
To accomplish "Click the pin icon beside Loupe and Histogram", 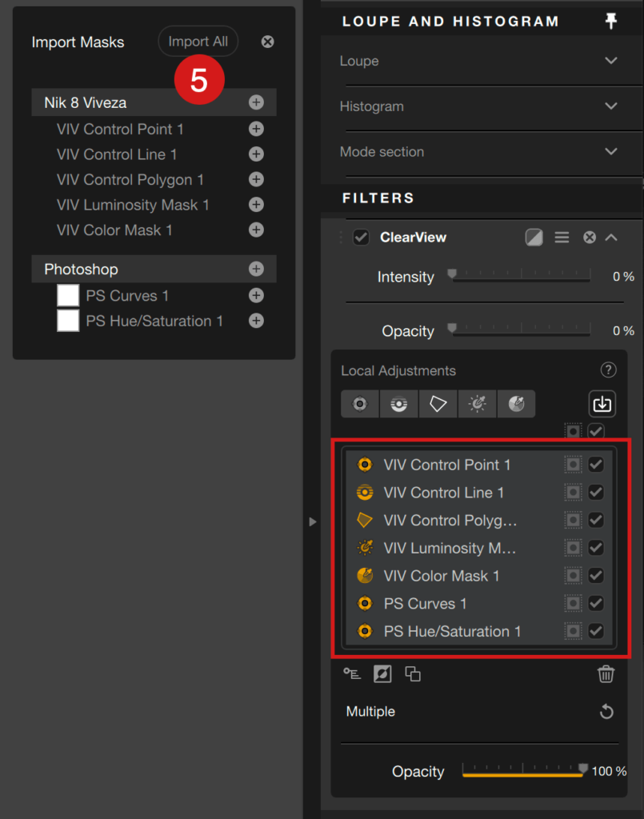I will 611,21.
